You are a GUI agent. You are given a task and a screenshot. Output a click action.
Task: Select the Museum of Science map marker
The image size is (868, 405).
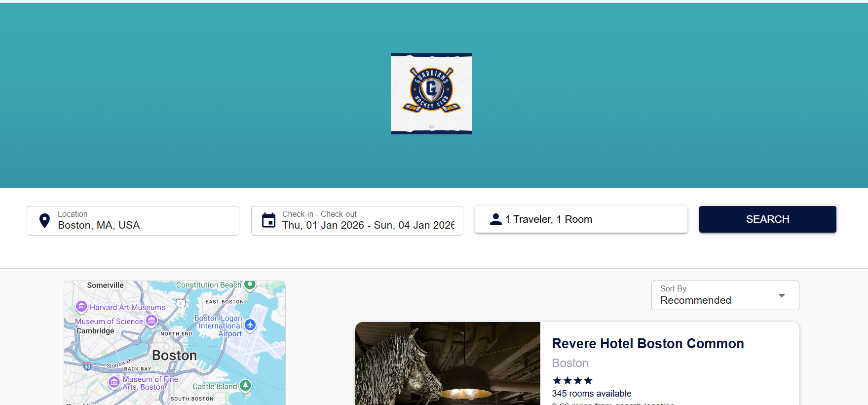[151, 321]
